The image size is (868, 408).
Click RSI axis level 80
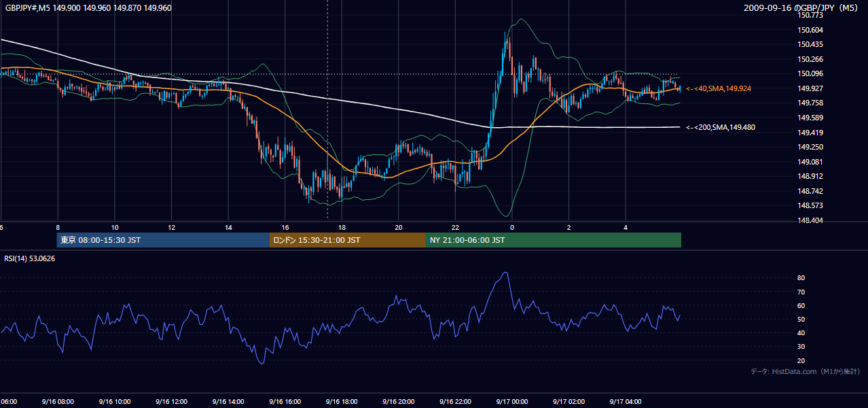point(801,278)
